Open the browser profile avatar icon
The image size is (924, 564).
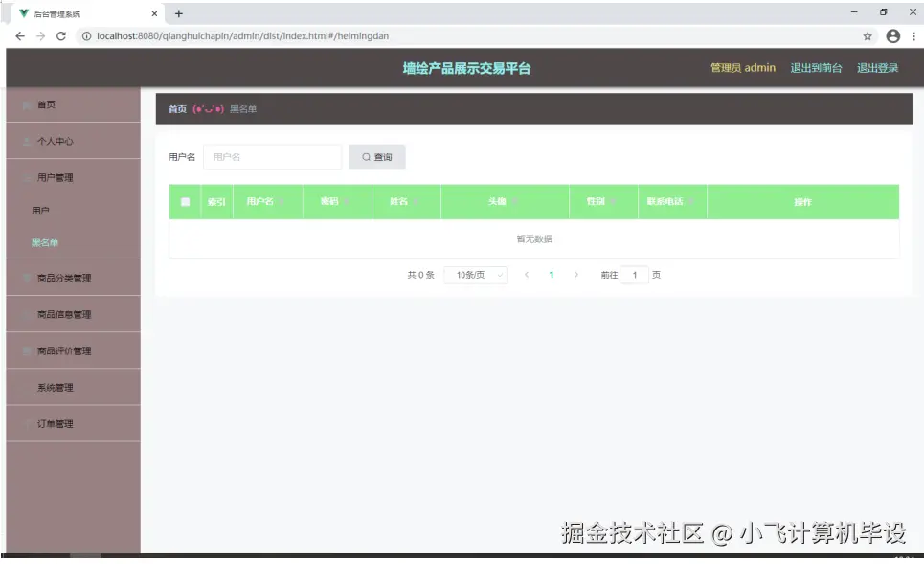tap(893, 36)
